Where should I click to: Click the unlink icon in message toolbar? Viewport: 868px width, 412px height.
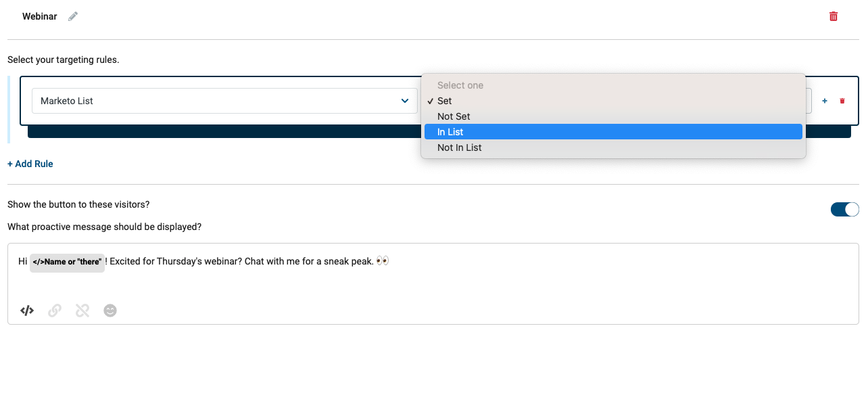tap(82, 311)
